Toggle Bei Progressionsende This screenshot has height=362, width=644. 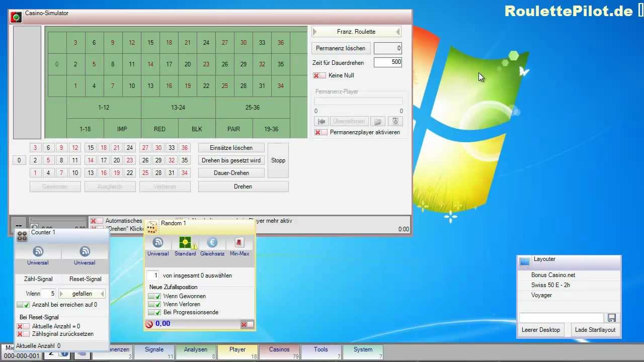154,312
